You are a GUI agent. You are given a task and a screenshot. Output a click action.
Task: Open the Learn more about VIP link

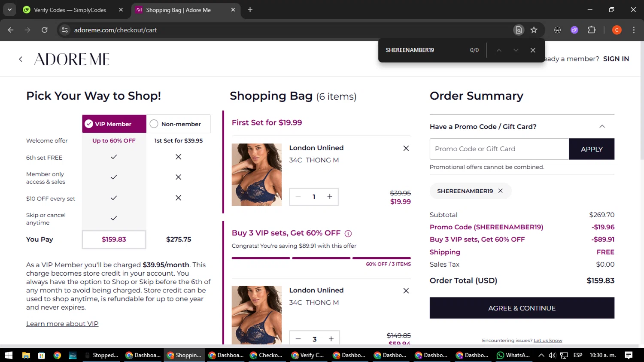click(62, 324)
